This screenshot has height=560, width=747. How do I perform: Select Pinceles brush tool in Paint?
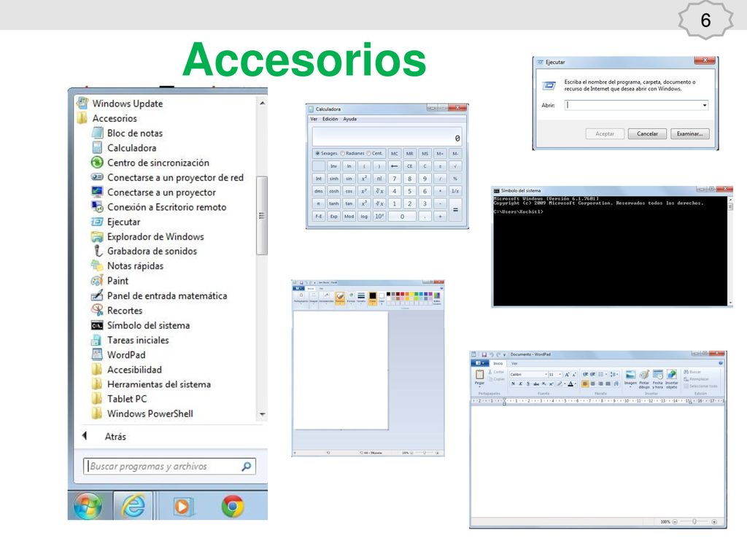tap(340, 297)
